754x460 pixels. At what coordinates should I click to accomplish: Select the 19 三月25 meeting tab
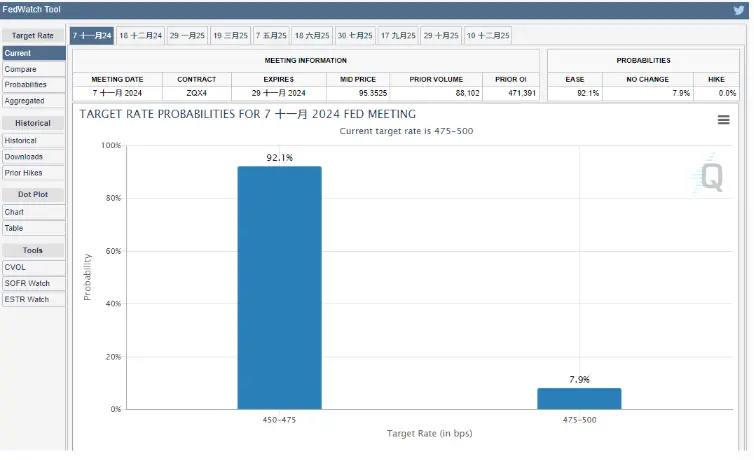[x=231, y=35]
